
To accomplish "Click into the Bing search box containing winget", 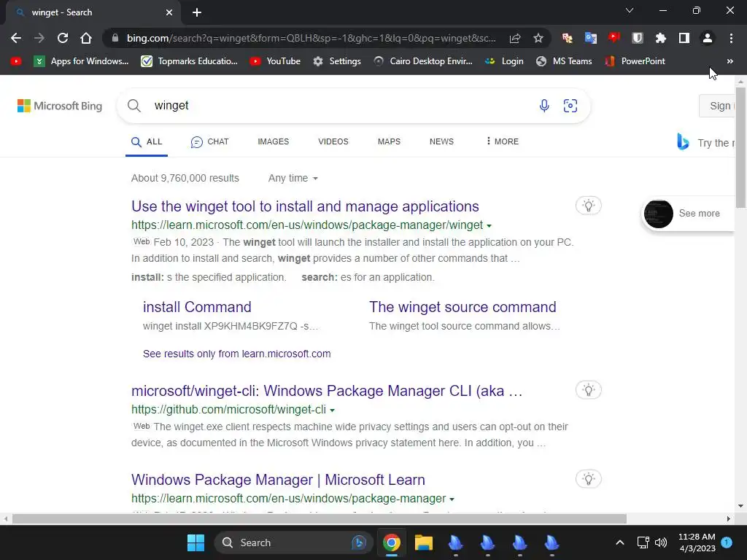I will (x=352, y=106).
